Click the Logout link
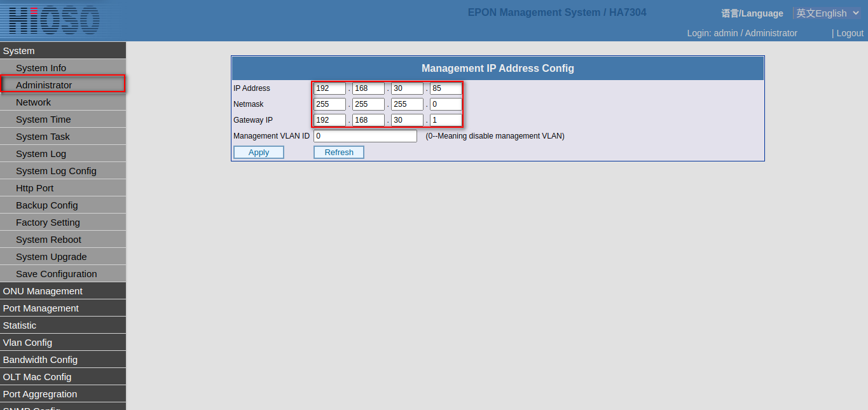868x410 pixels. click(x=850, y=33)
